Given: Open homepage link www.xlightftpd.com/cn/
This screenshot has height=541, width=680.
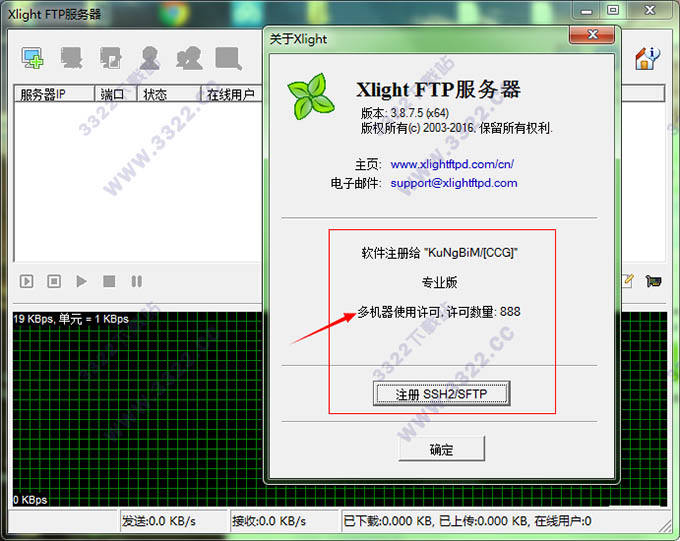Looking at the screenshot, I should pyautogui.click(x=452, y=164).
